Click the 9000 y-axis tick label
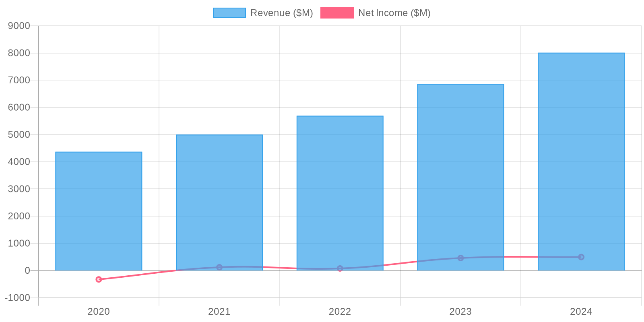This screenshot has width=644, height=322. click(19, 26)
